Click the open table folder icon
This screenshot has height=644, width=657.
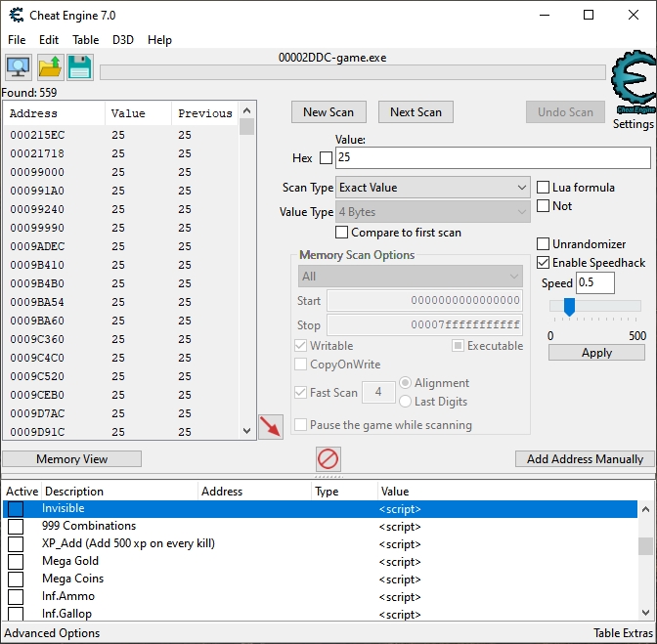pyautogui.click(x=50, y=67)
